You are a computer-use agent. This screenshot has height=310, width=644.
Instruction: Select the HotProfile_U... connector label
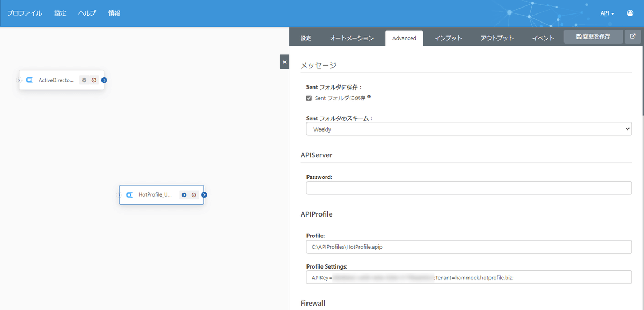[155, 195]
